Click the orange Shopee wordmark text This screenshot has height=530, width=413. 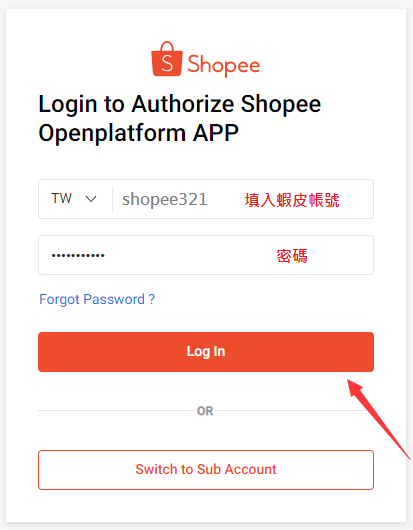coord(224,65)
